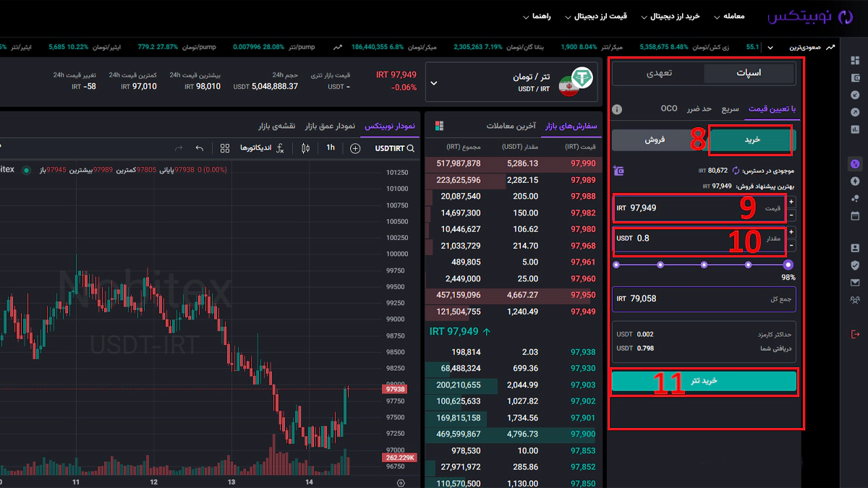Screen dimensions: 868x488
Task: Select the 97,938 buy order row
Action: (514, 352)
